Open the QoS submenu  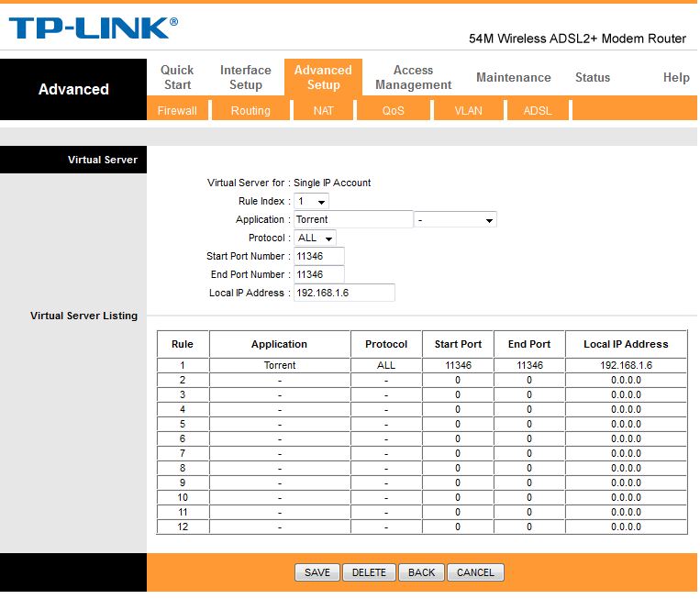point(393,110)
